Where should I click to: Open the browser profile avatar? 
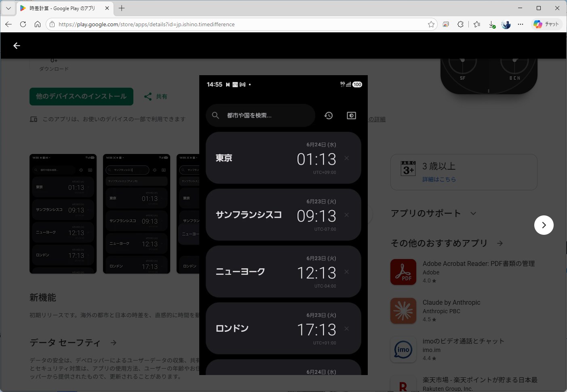coord(506,24)
